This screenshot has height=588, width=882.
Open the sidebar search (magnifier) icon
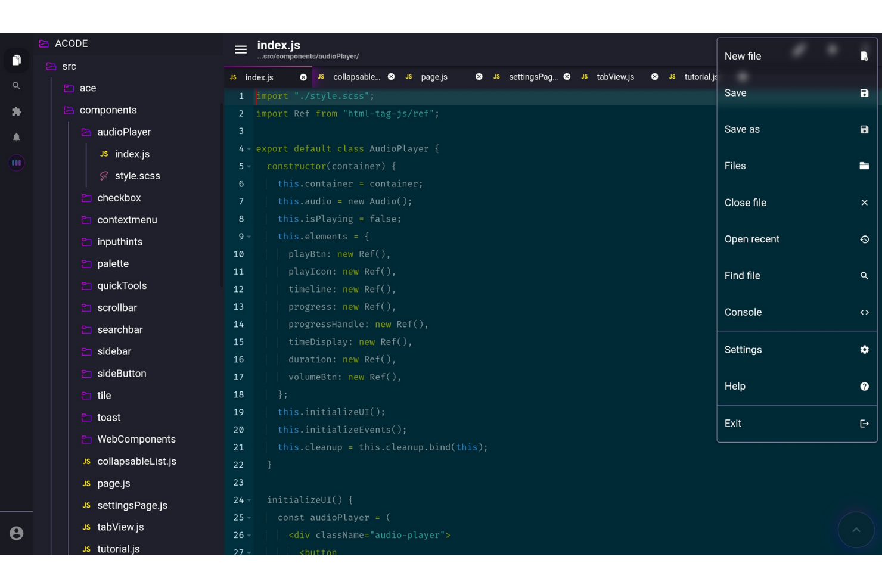(x=16, y=86)
